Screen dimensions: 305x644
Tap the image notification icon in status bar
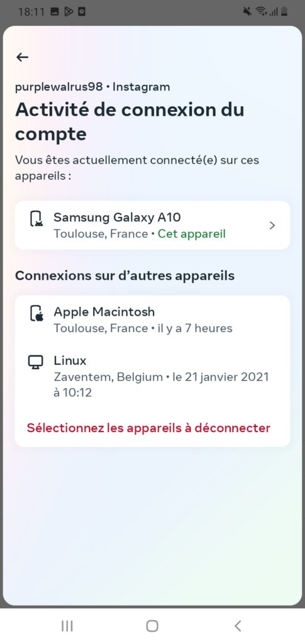pos(55,11)
